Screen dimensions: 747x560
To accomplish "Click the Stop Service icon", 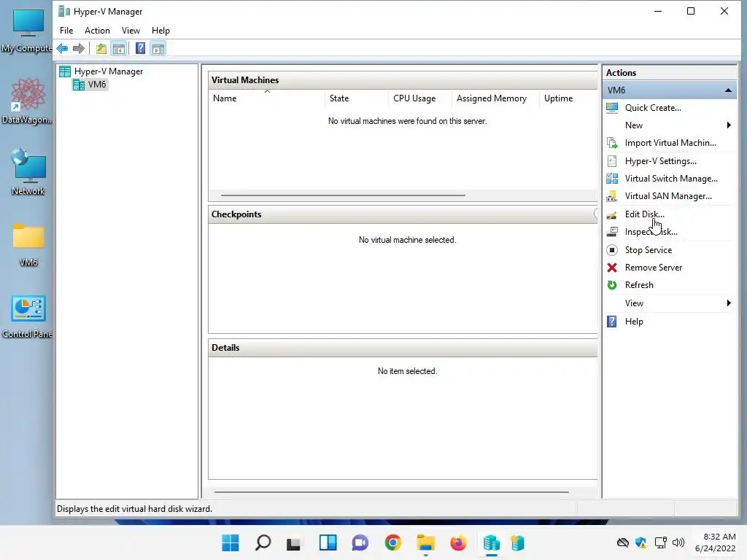I will [x=612, y=250].
